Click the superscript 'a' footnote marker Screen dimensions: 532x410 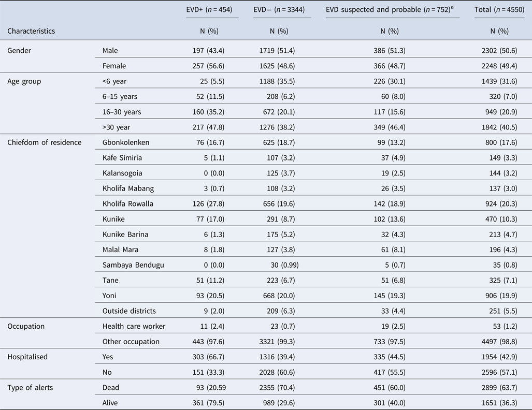pyautogui.click(x=458, y=8)
